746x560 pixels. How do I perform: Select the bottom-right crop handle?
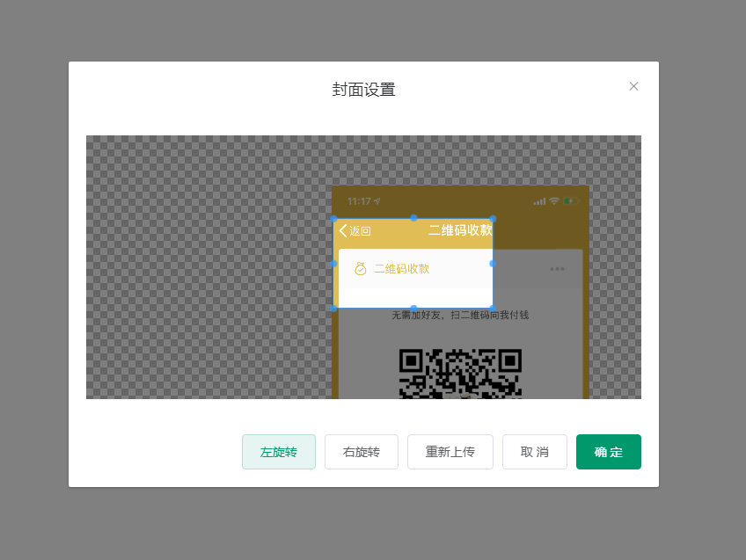(x=493, y=308)
